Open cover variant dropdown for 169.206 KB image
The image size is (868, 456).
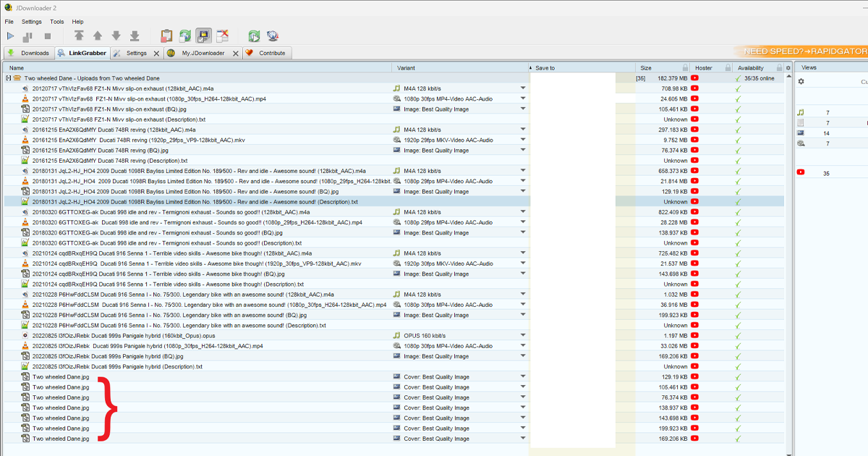523,439
